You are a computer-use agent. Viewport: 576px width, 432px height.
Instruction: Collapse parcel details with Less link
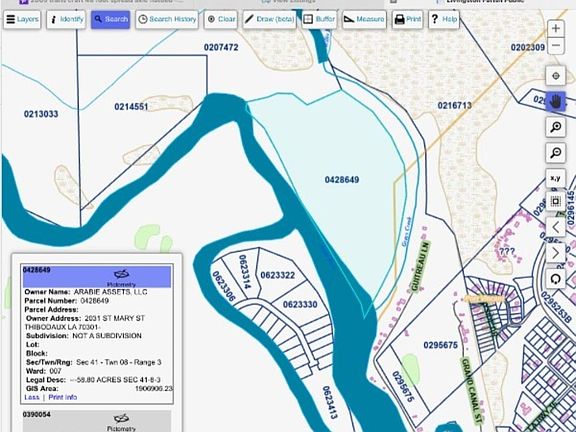click(x=32, y=397)
